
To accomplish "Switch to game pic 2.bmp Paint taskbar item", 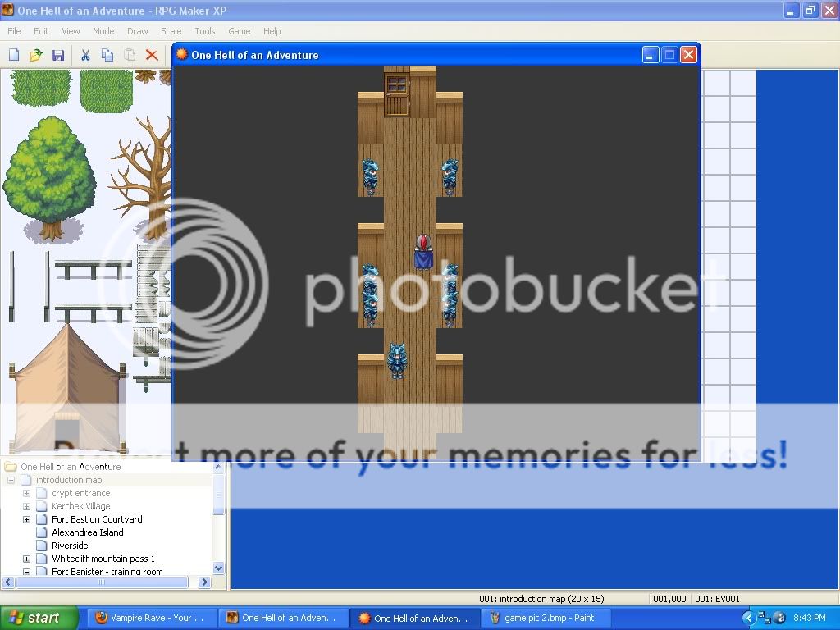I will click(x=546, y=619).
